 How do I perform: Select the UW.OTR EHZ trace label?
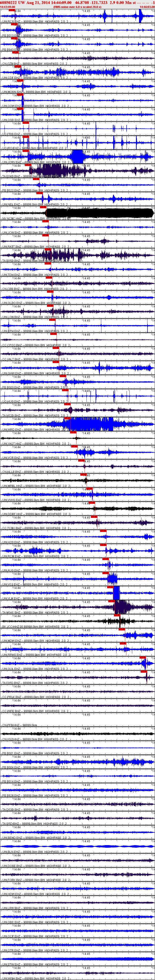point(35,951)
